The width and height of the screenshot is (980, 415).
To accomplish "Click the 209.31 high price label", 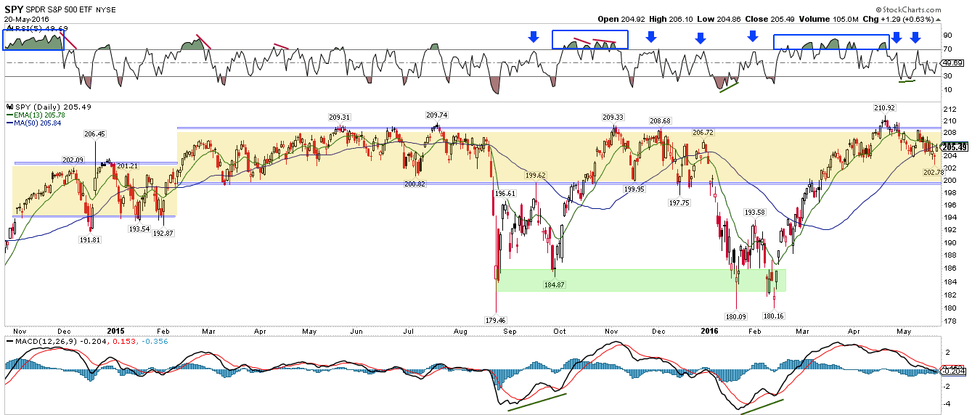I will [339, 117].
